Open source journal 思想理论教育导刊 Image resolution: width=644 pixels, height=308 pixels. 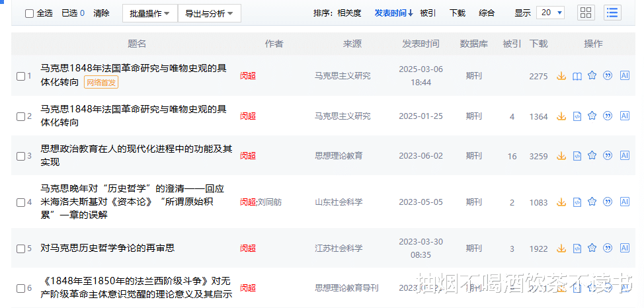[346, 288]
